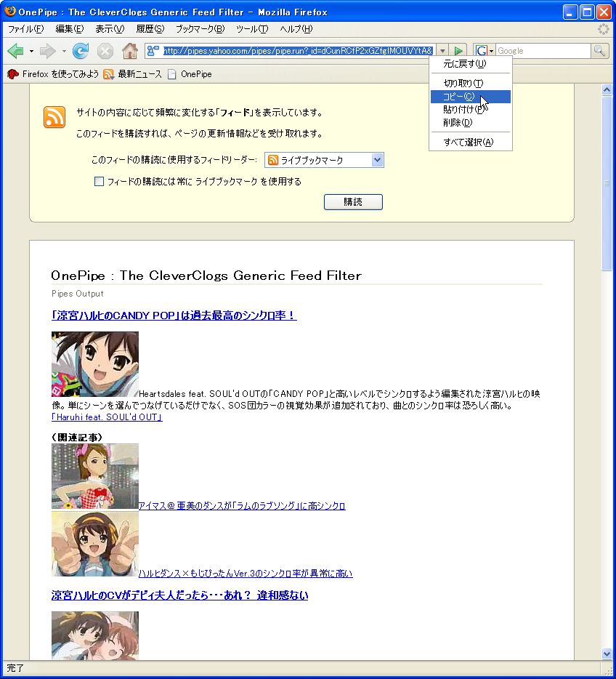This screenshot has height=679, width=616.
Task: Click the magnifier search button
Action: coord(599,51)
